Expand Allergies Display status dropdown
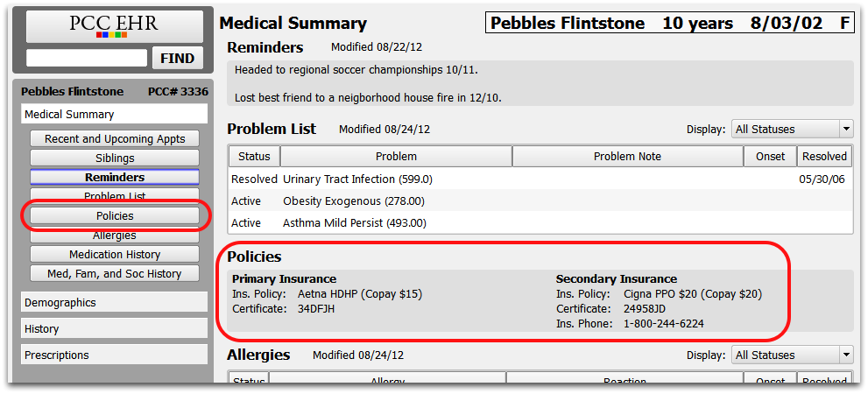Screen dimensions: 868x394 coord(793,355)
